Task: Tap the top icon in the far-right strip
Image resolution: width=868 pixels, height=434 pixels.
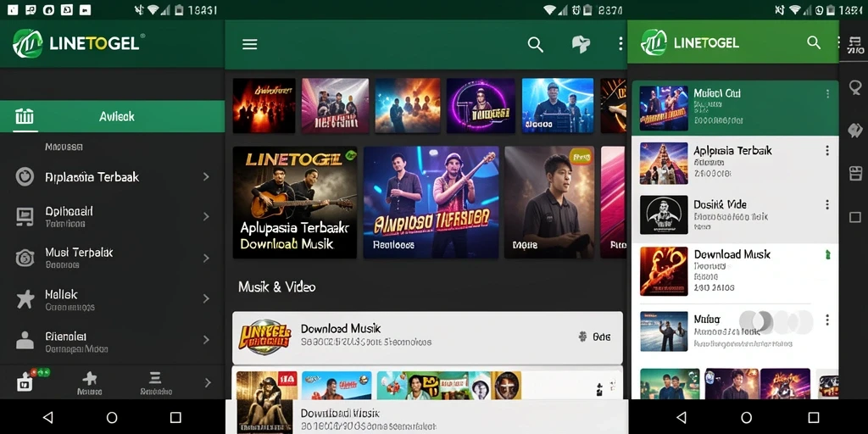Action: [855, 45]
